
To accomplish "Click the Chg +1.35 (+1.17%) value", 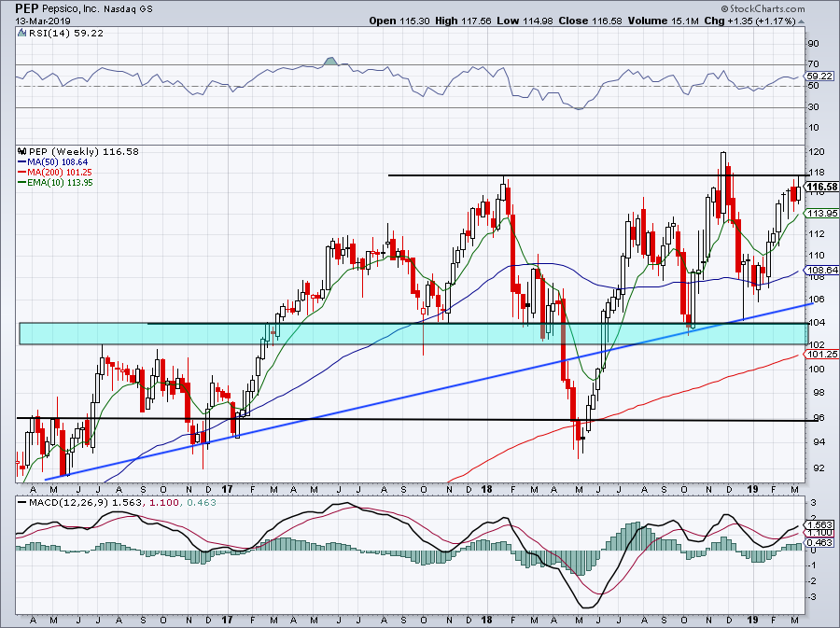I will tap(750, 21).
